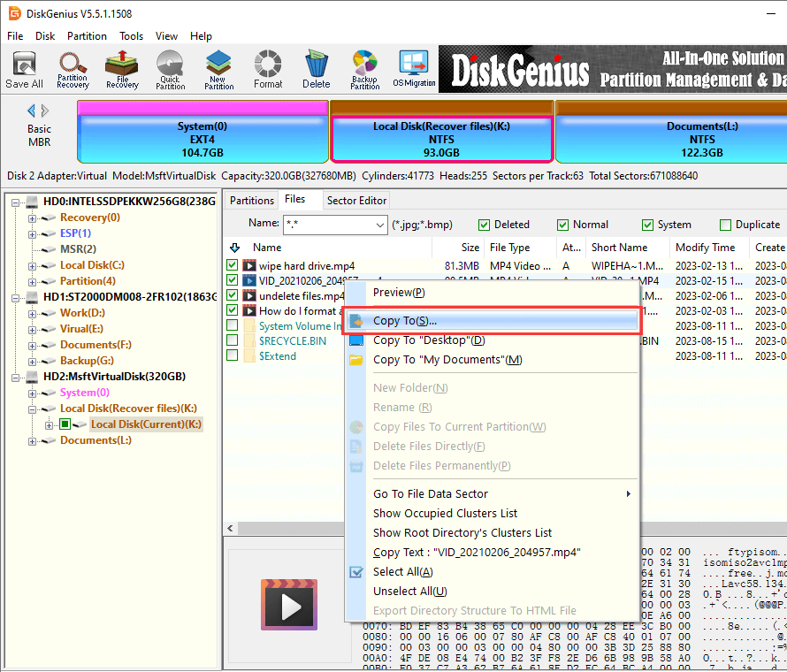
Task: Click the Save All toolbar icon
Action: tap(24, 69)
